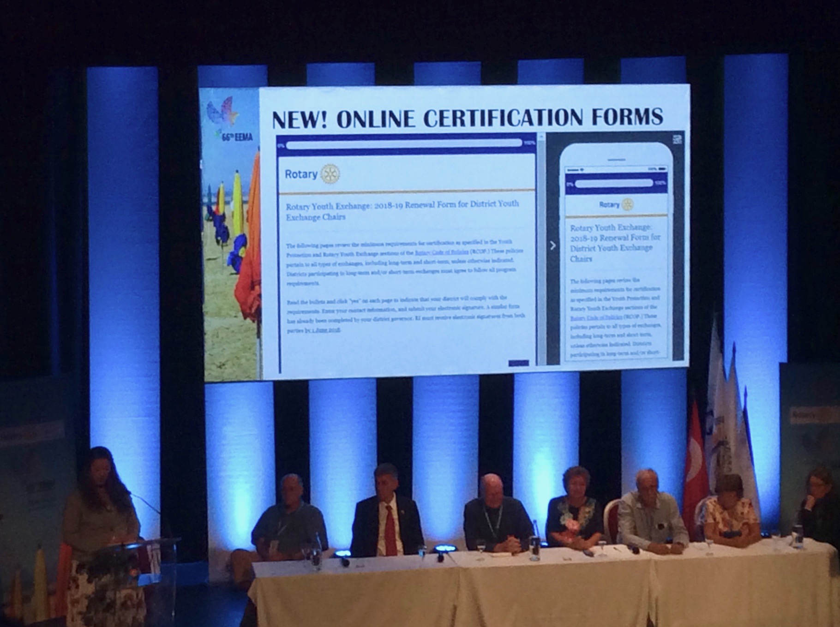Click the Rotary wheel logo in desktop form

coord(330,174)
